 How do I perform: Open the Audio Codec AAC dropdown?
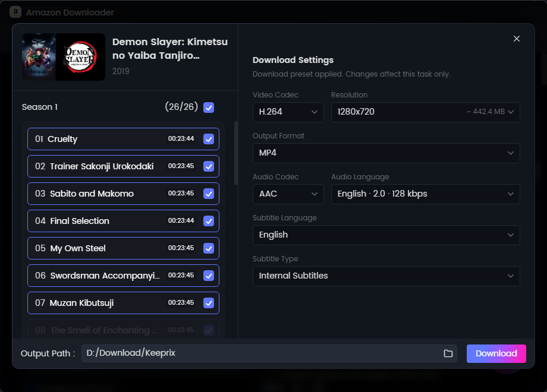pyautogui.click(x=288, y=194)
